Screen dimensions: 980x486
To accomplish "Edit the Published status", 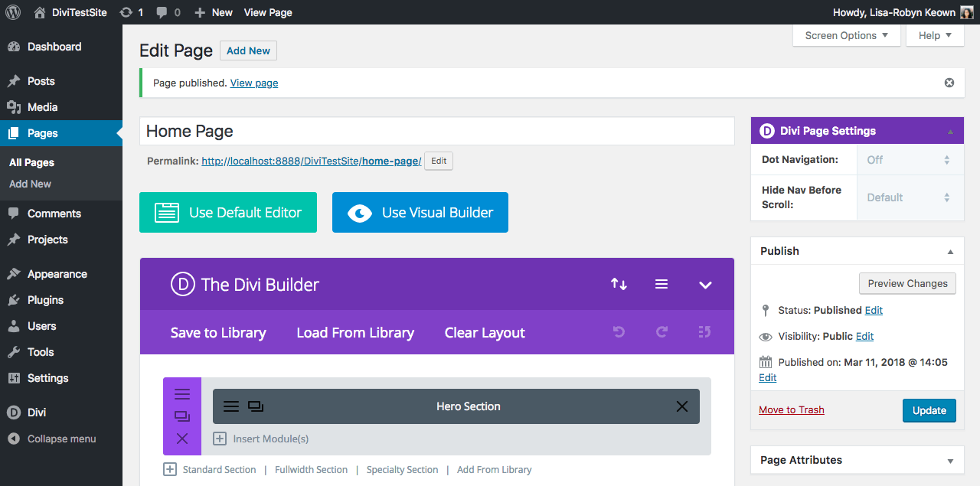I will 874,310.
